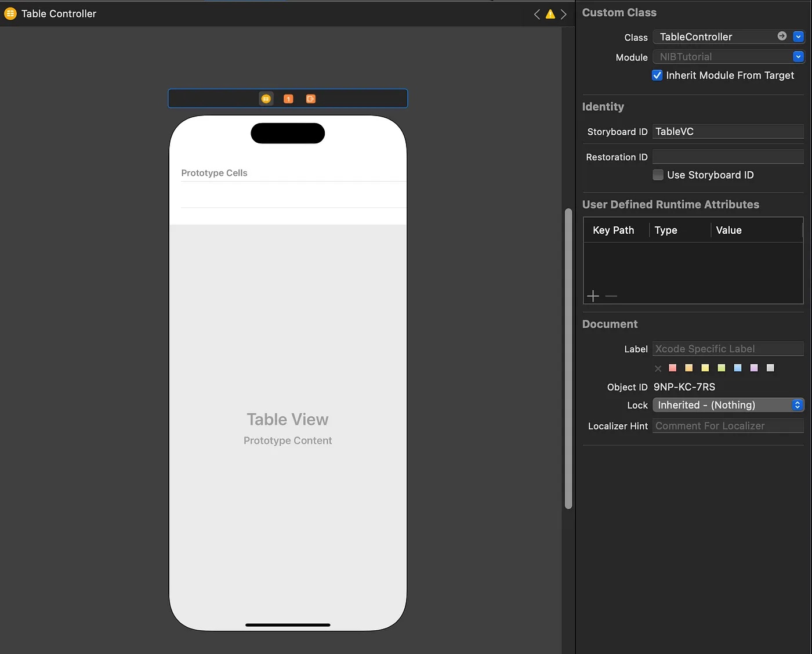Enable the Use Storyboard ID checkbox
The image size is (812, 654).
pyautogui.click(x=658, y=175)
